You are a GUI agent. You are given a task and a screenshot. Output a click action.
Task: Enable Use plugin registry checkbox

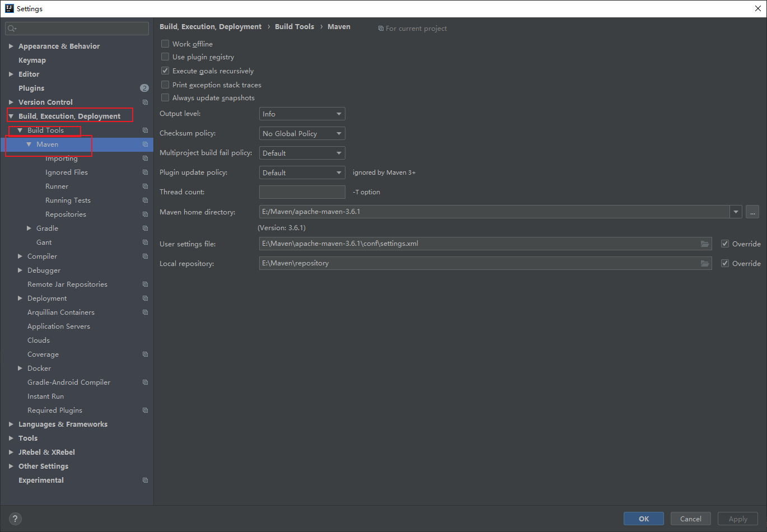click(165, 57)
